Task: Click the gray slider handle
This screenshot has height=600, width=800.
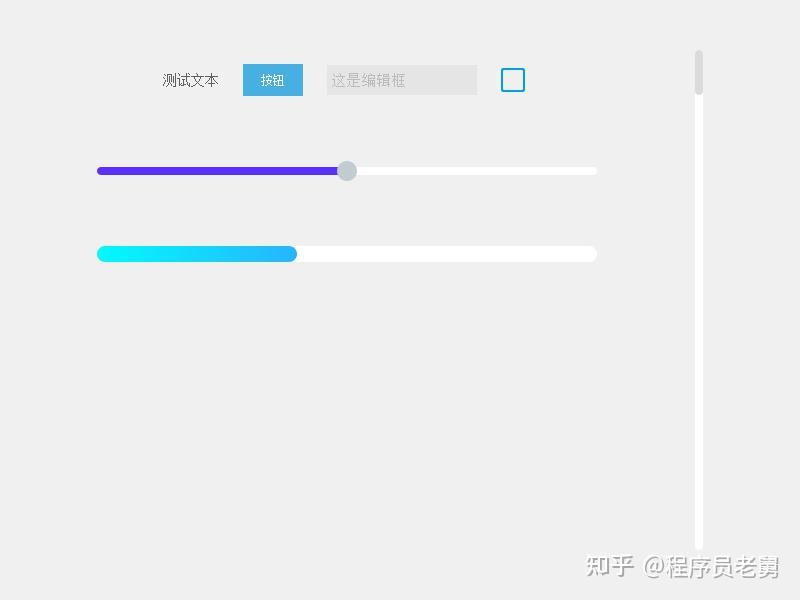Action: point(347,170)
